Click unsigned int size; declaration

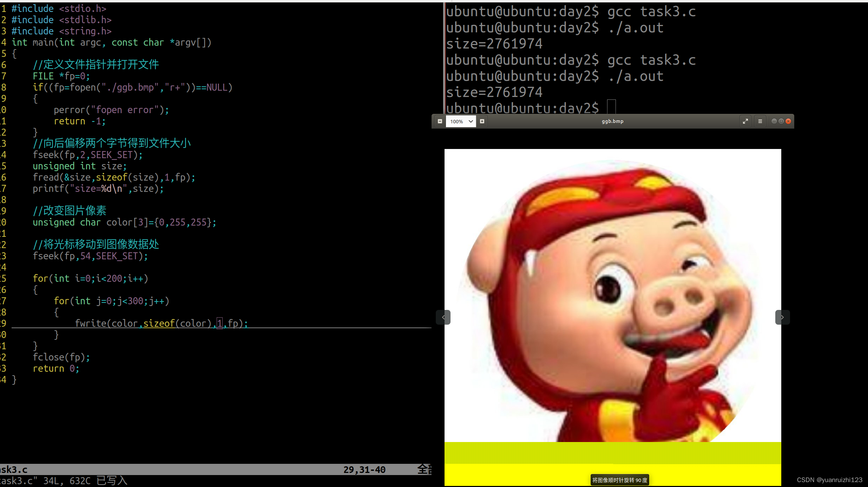80,166
